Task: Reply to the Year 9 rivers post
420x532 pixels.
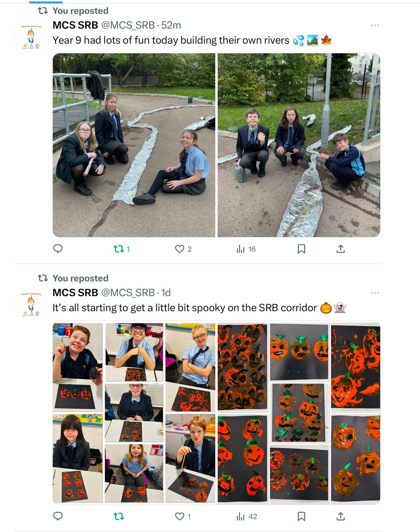Action: tap(58, 249)
